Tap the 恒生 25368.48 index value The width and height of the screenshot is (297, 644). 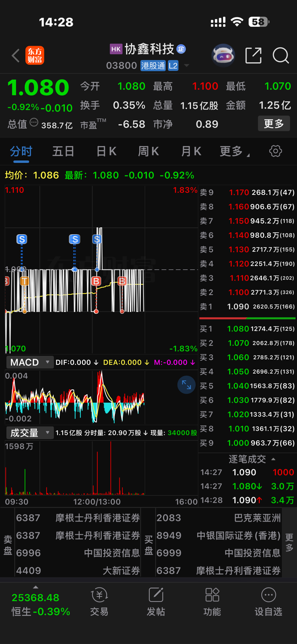pos(36,598)
